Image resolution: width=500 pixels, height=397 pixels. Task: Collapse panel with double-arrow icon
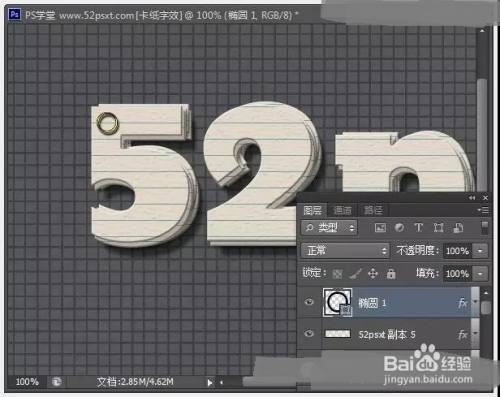pyautogui.click(x=472, y=198)
